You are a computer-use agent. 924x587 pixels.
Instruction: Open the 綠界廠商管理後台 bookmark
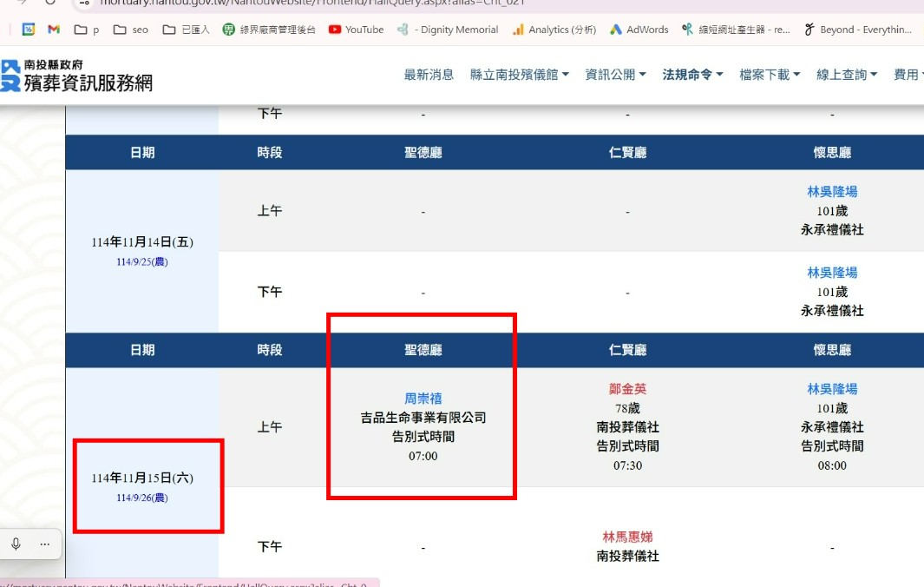(269, 30)
